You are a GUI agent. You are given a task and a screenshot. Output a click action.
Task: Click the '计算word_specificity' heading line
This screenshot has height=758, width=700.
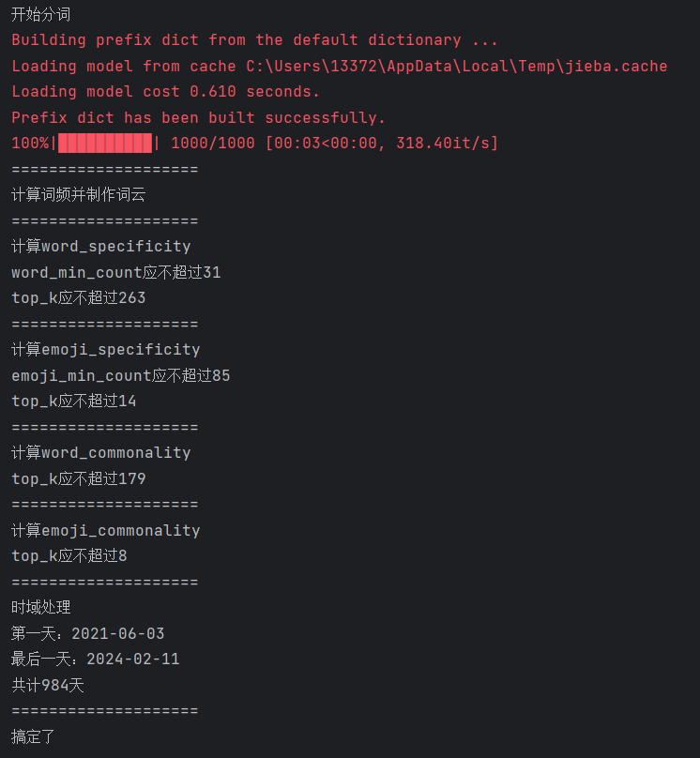click(x=100, y=247)
